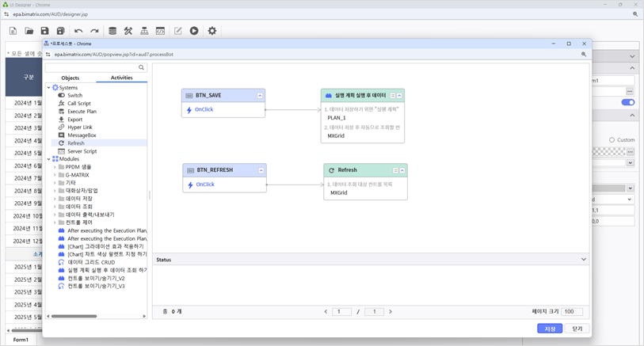Switch to the Objects tab
The height and width of the screenshot is (346, 644).
pos(70,78)
